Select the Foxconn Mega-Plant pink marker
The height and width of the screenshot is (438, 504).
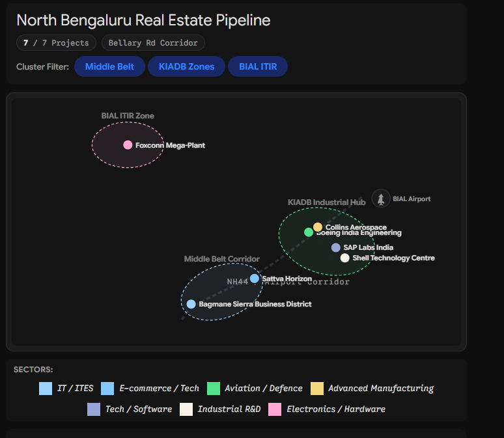(x=128, y=145)
